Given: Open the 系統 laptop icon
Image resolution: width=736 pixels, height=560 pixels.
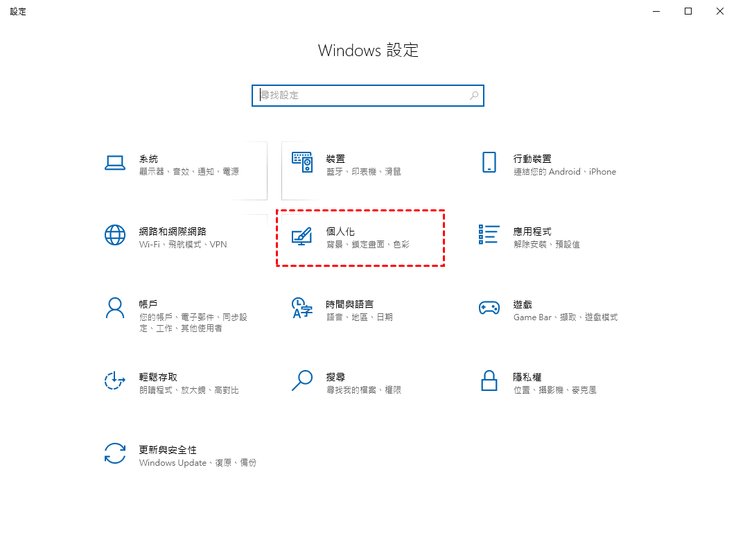Looking at the screenshot, I should 115,163.
